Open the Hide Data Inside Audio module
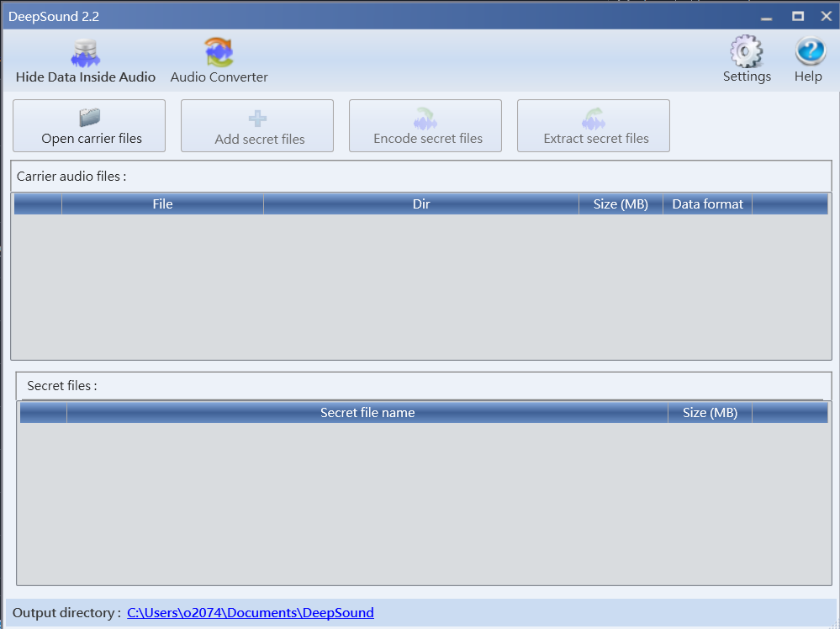Screen dimensions: 840x629 click(x=86, y=61)
